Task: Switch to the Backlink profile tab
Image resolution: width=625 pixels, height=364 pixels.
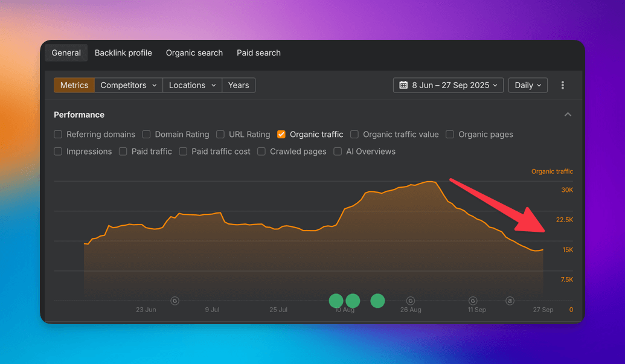Action: 123,53
